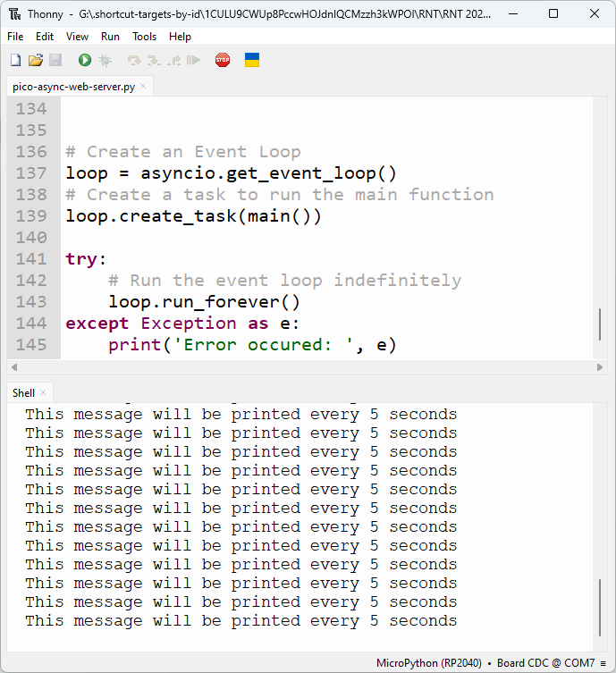The width and height of the screenshot is (616, 673).
Task: Click the editor vertical scrollbar thumb
Action: coord(600,324)
